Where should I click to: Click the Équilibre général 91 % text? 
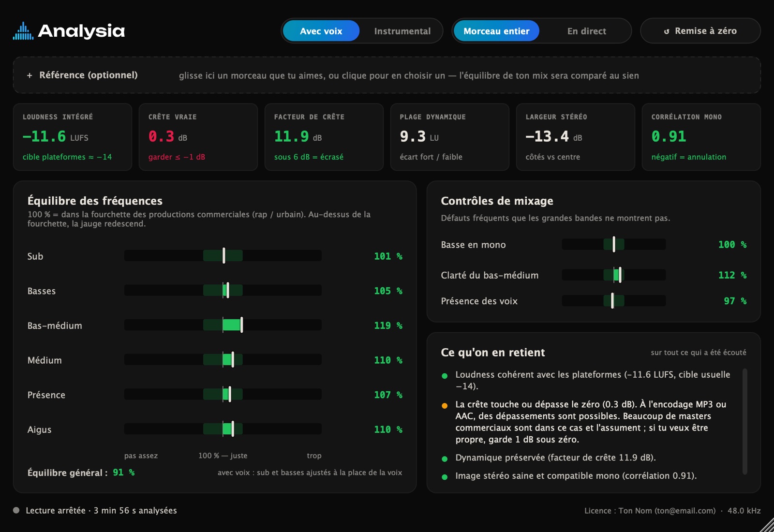pos(81,473)
